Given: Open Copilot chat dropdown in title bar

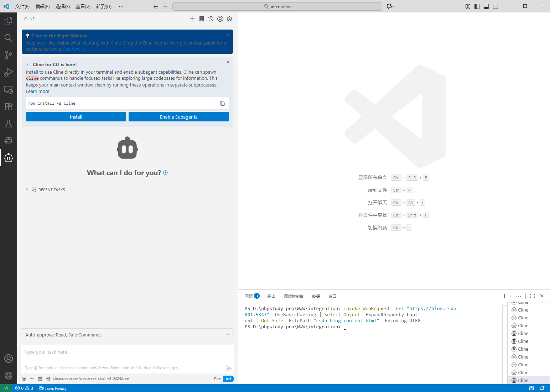Looking at the screenshot, I should click(395, 6).
